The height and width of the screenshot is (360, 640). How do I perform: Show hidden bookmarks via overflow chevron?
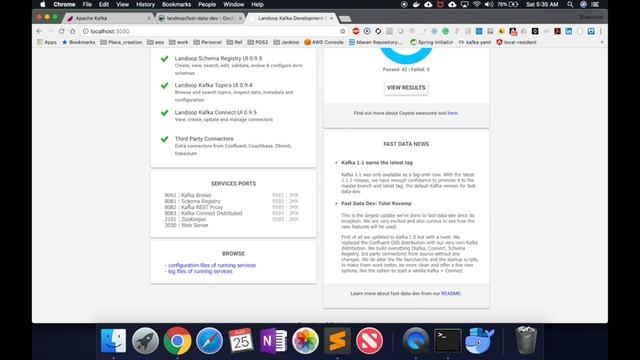(x=602, y=42)
